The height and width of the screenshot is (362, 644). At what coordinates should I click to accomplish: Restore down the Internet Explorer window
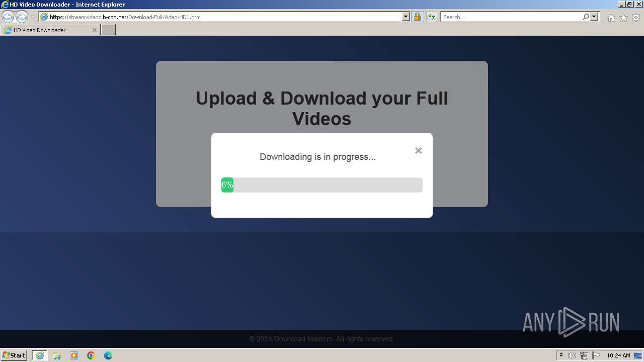tap(630, 5)
